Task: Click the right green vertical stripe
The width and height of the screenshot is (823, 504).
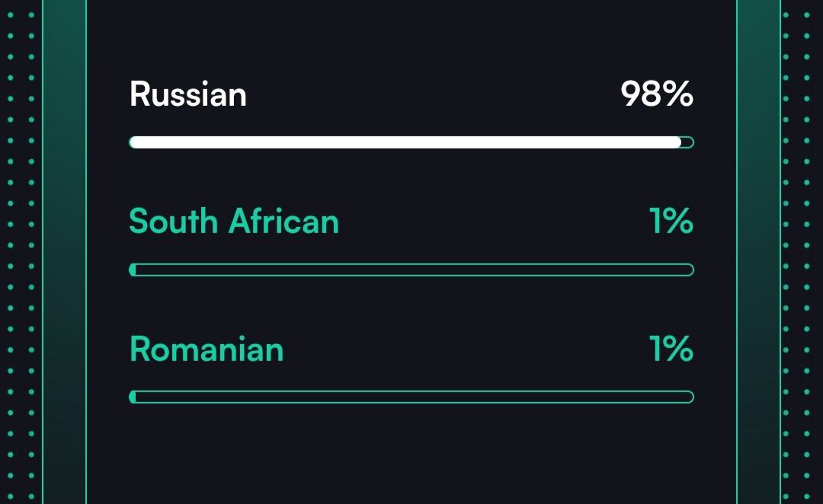Action: (759, 251)
